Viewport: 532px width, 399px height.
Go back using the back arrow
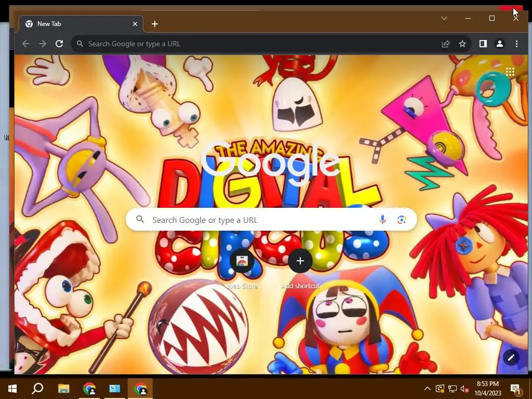(x=26, y=44)
